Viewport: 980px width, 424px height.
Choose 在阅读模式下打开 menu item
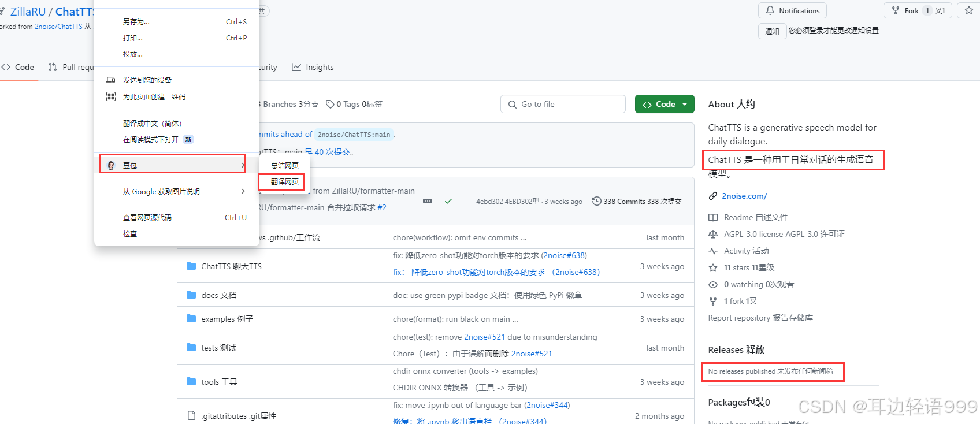click(x=151, y=139)
